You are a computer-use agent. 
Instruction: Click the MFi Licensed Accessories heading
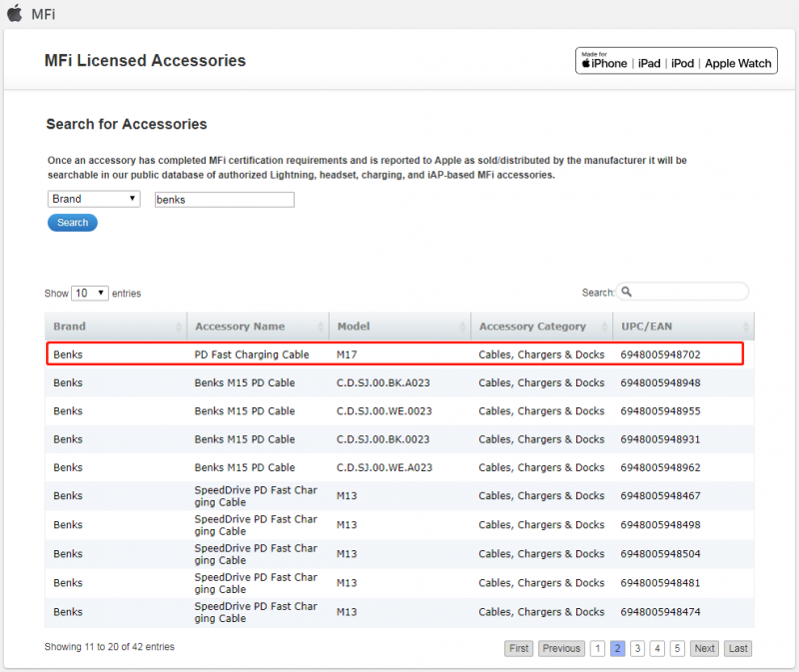(145, 61)
